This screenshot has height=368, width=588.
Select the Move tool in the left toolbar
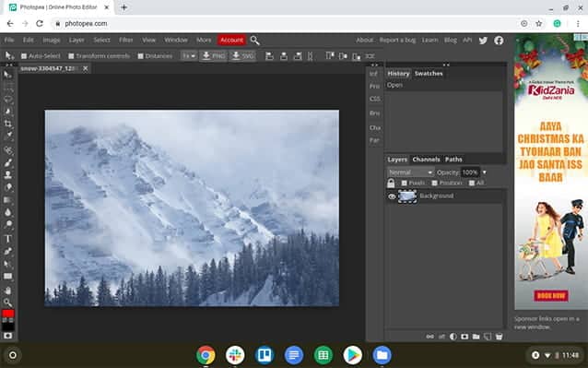pos(7,75)
